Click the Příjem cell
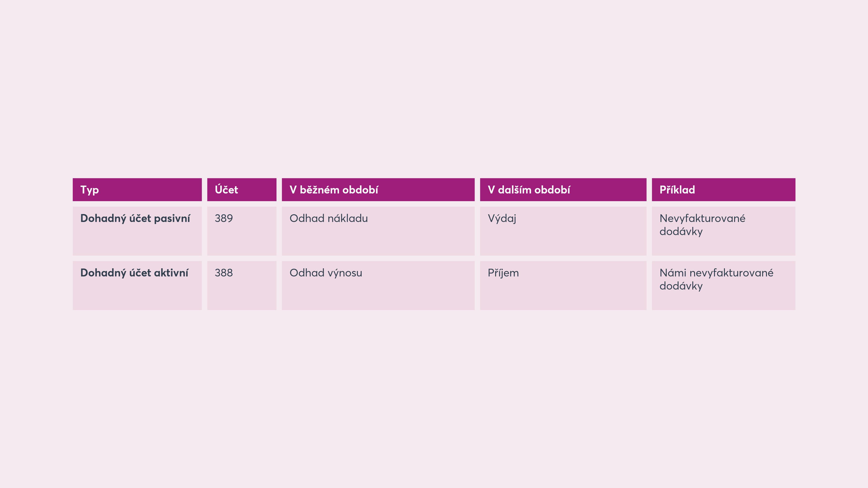 (x=563, y=285)
